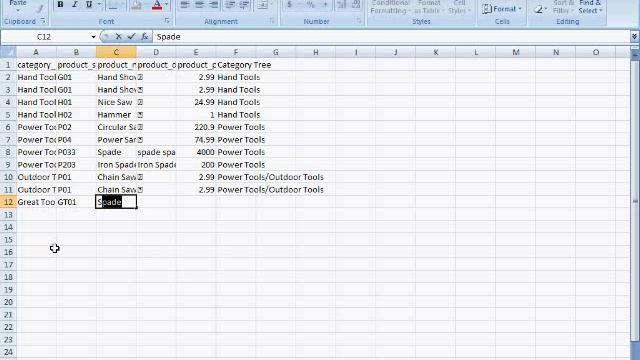This screenshot has height=360, width=640.
Task: Select row 12 header
Action: [x=8, y=202]
